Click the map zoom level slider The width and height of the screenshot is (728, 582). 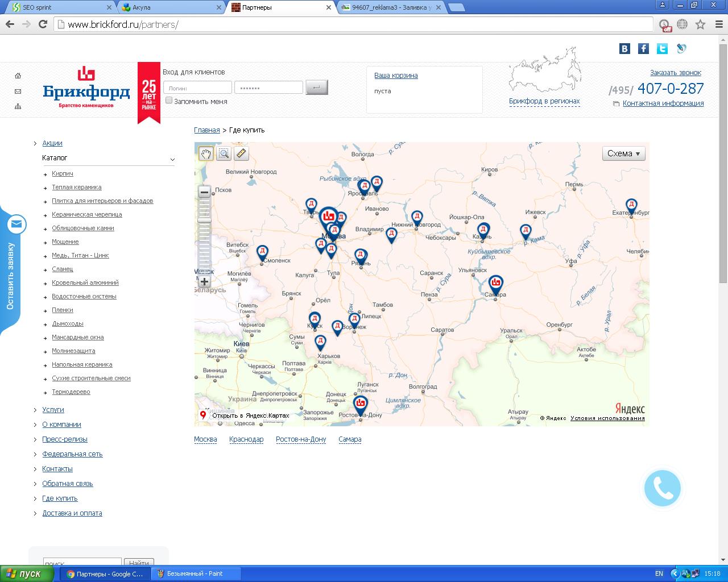(204, 220)
